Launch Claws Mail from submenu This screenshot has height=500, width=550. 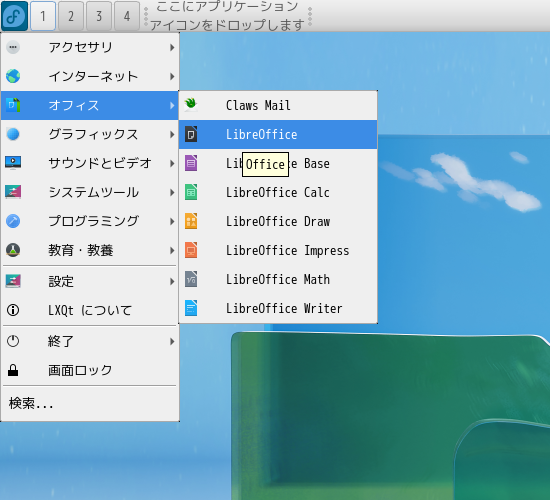coord(278,105)
